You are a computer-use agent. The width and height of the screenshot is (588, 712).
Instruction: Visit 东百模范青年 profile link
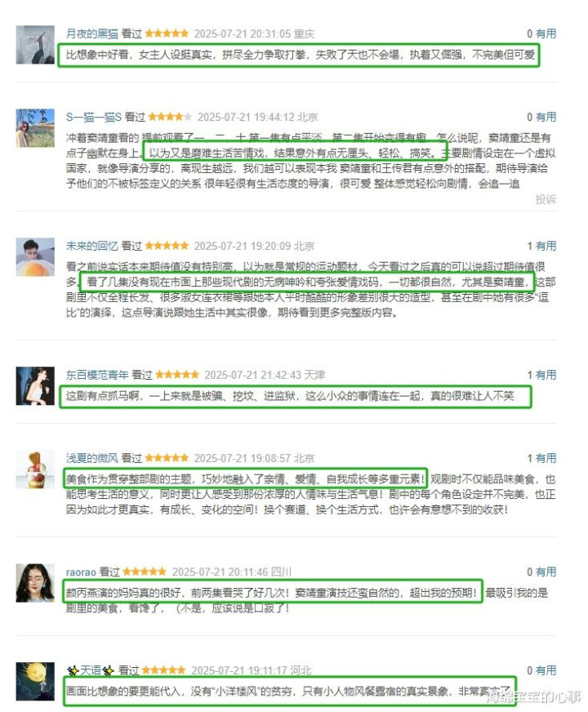[x=97, y=375]
